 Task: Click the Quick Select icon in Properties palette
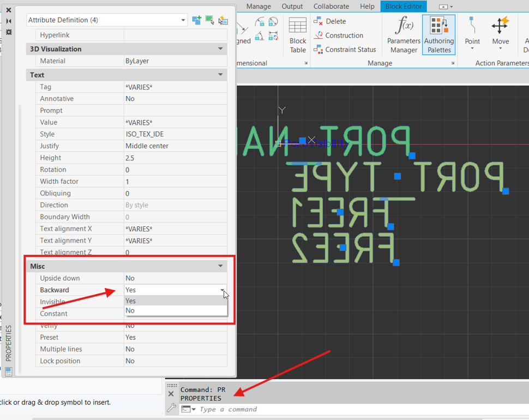point(223,20)
